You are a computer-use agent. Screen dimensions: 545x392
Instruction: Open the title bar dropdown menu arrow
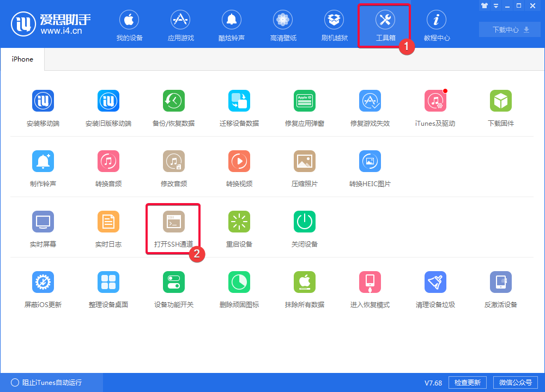[x=496, y=6]
